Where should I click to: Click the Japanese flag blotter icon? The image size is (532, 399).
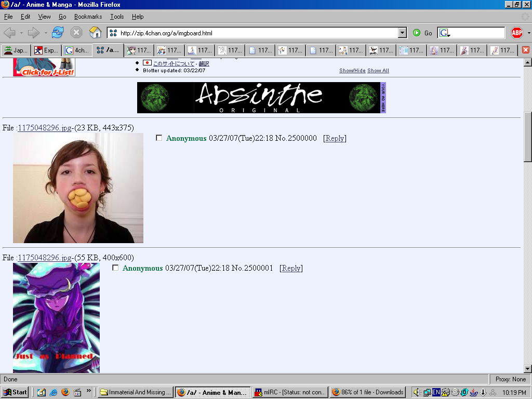coord(147,63)
